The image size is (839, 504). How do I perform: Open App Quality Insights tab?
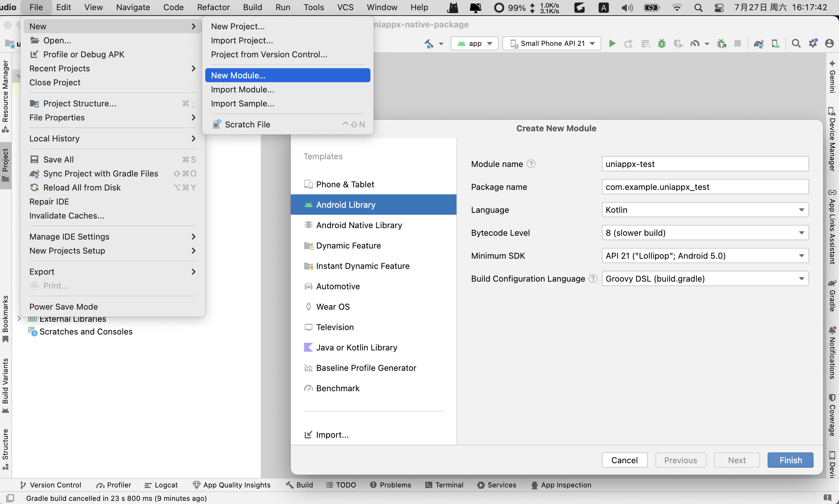click(231, 485)
